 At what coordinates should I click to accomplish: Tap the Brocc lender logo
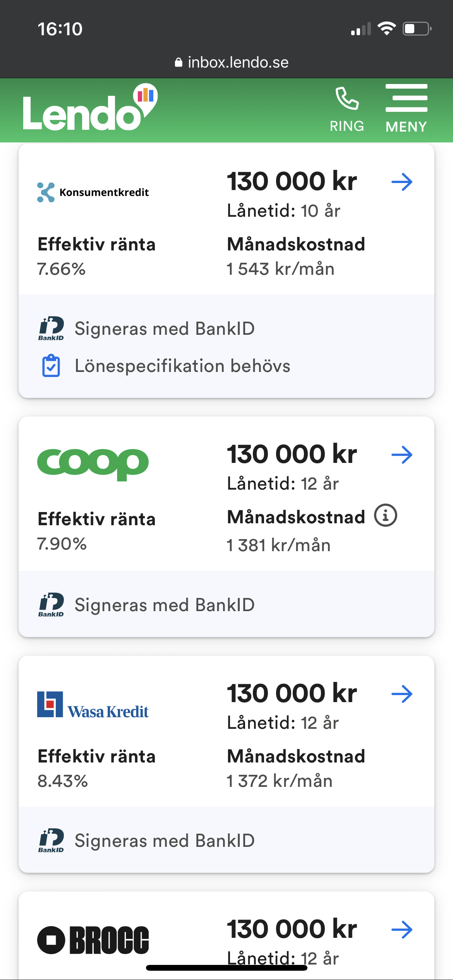coord(93,940)
